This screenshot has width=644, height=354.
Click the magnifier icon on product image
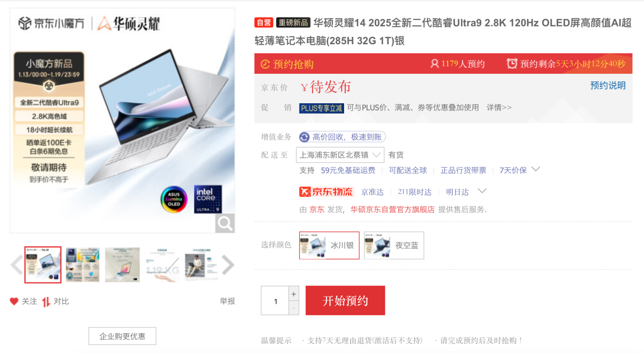[x=225, y=223]
